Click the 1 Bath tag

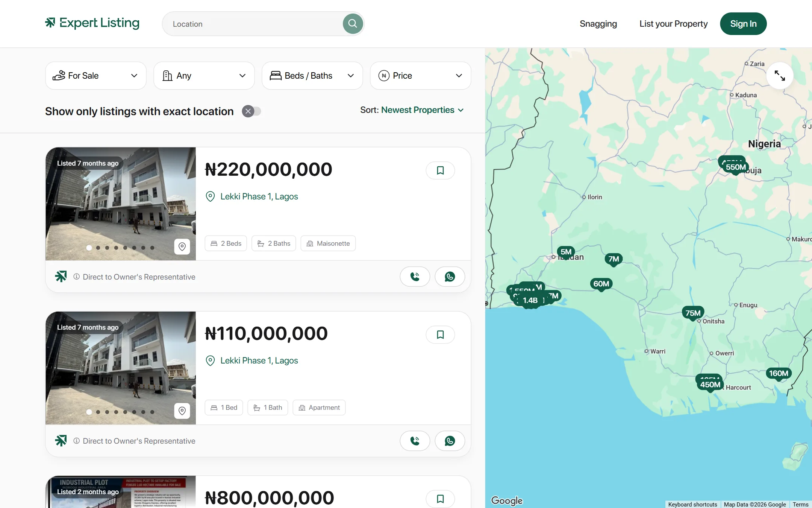click(x=268, y=408)
